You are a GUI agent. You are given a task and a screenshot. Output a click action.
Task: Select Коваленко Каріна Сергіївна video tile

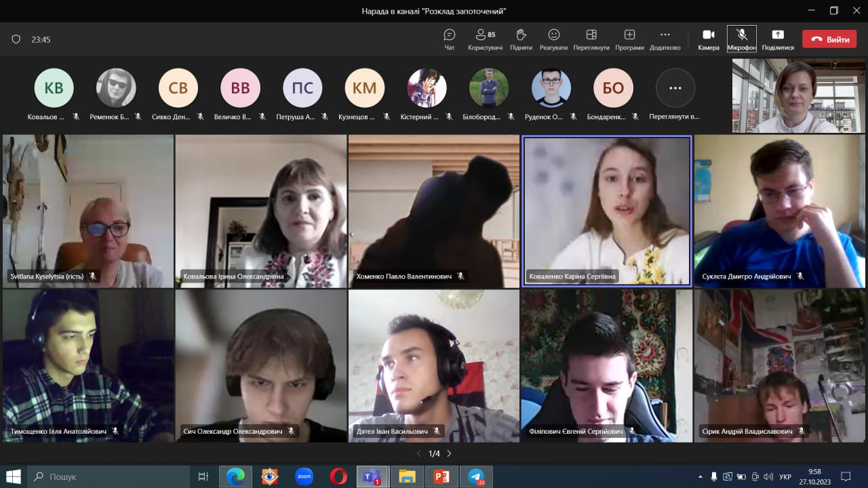click(607, 210)
